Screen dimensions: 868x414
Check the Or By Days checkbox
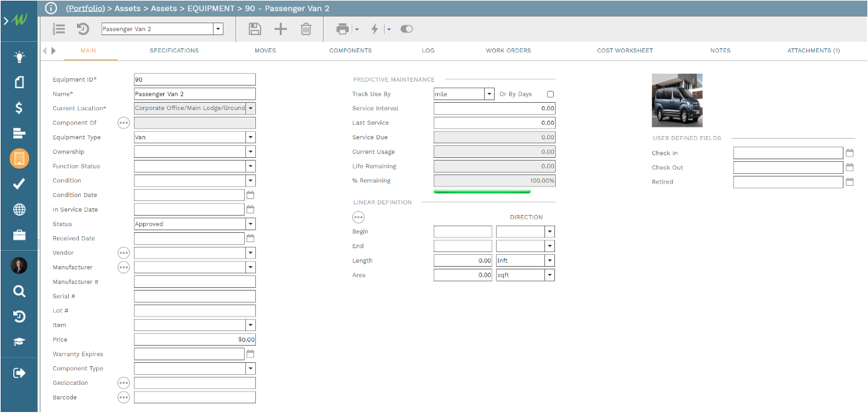pyautogui.click(x=550, y=94)
